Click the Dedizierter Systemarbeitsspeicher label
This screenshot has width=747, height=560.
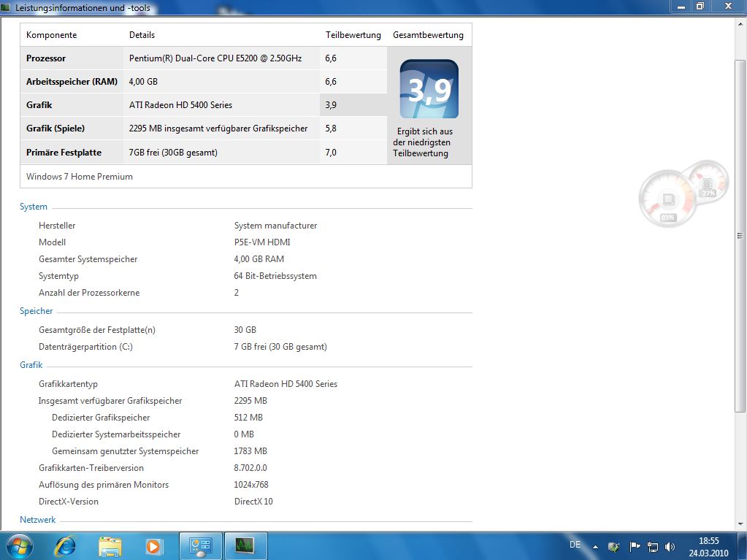(116, 434)
